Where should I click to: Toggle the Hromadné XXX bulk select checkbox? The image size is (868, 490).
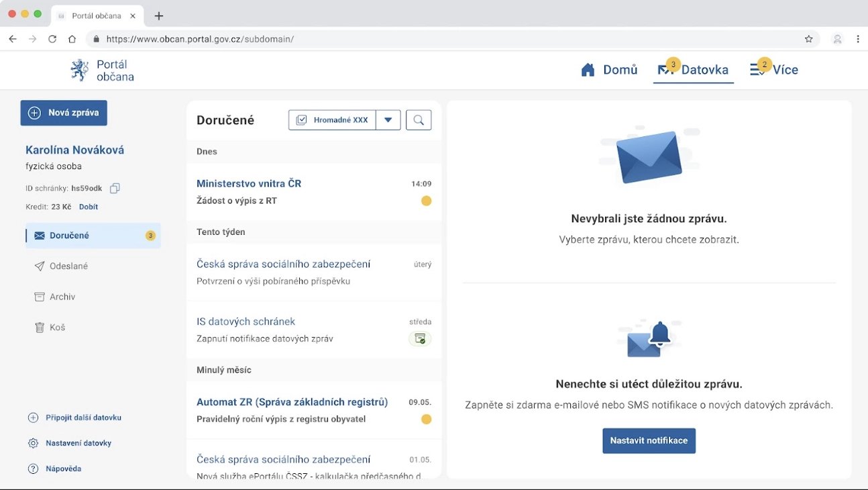click(x=302, y=120)
